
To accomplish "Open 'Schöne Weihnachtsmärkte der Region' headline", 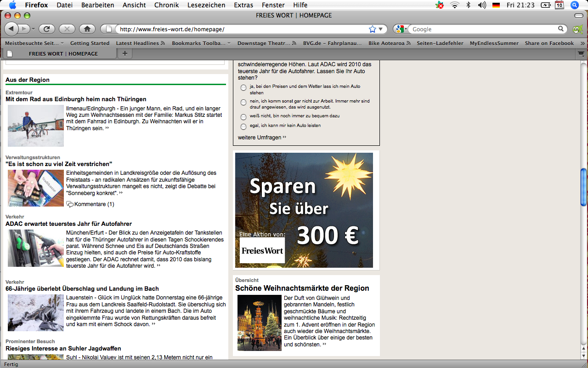I will click(302, 288).
